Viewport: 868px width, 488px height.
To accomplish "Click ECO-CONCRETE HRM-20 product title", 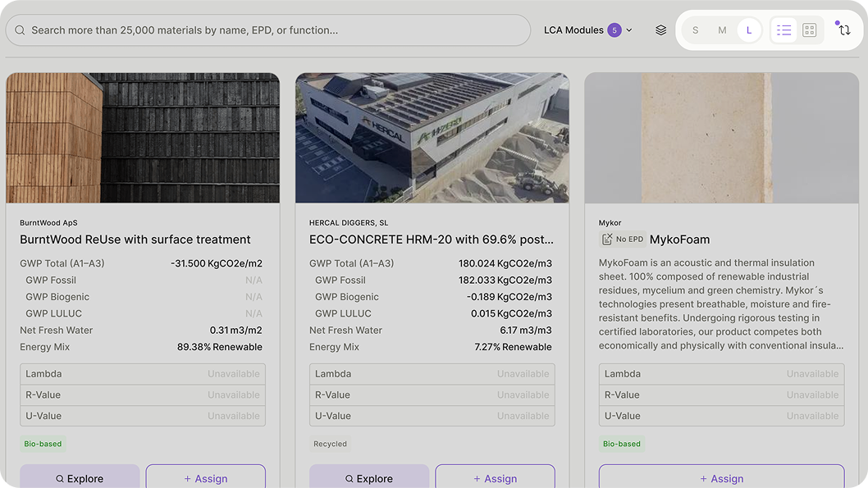I will 432,239.
